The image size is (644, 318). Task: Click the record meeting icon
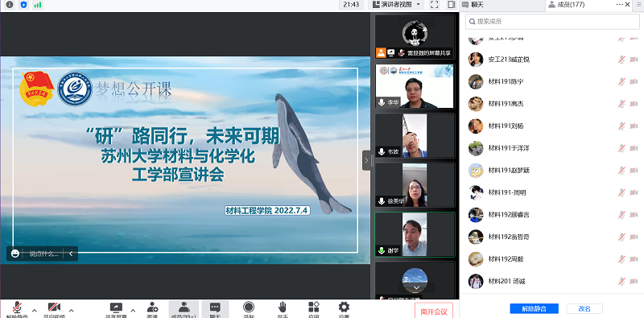(x=249, y=307)
